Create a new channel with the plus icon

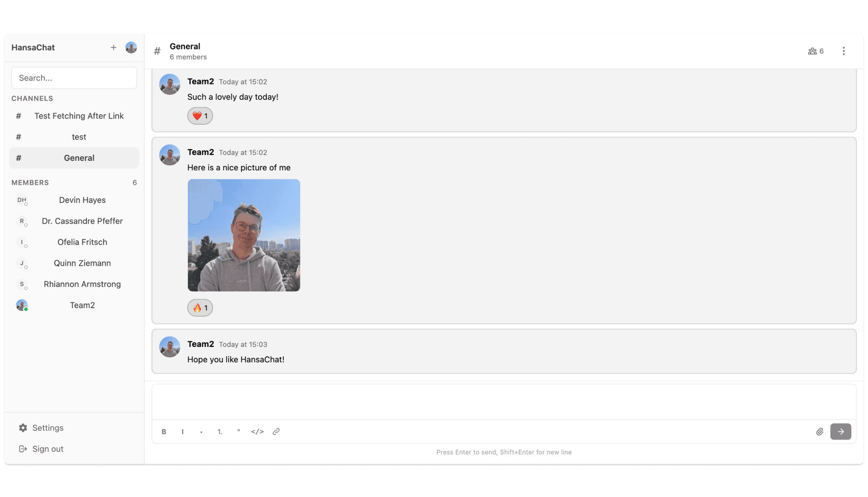113,48
